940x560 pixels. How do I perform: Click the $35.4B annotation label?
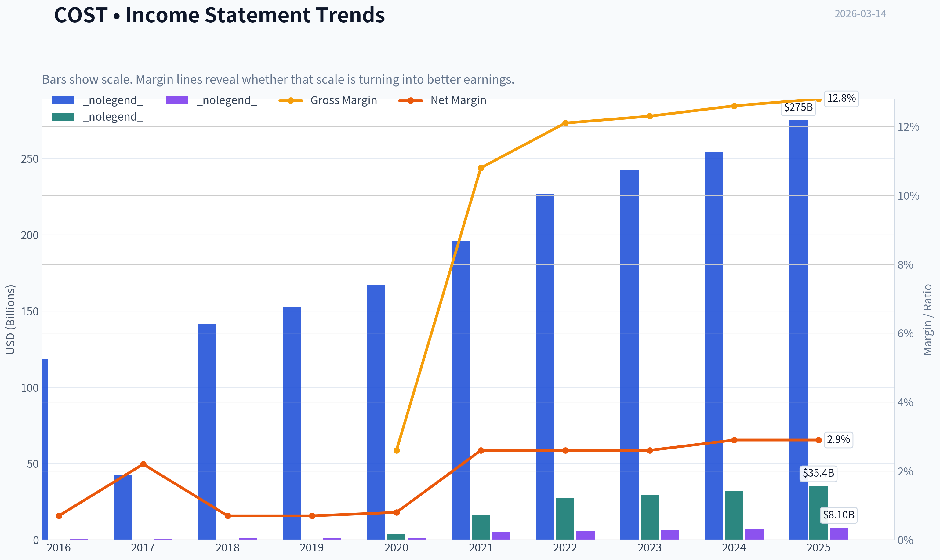[818, 473]
